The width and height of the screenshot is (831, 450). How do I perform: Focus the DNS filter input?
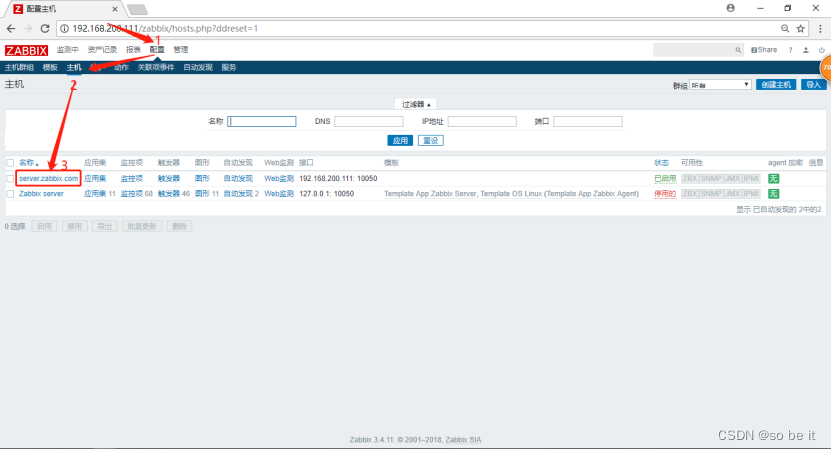[369, 121]
